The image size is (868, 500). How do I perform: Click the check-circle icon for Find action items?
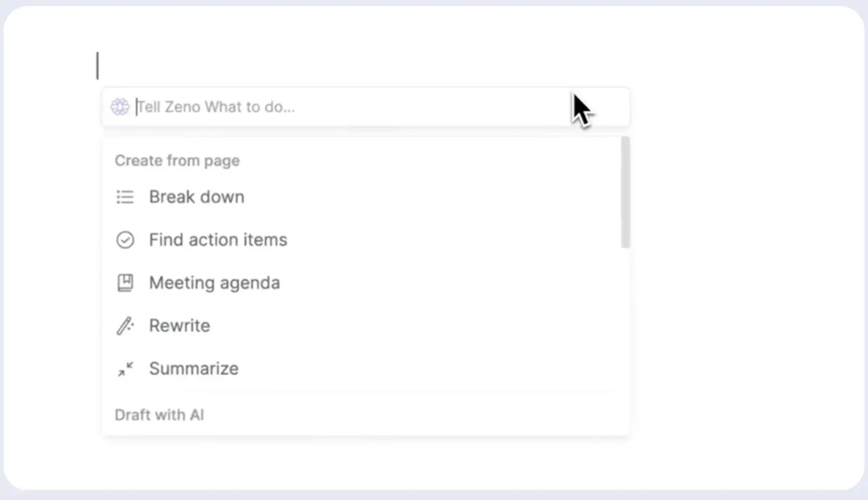125,240
